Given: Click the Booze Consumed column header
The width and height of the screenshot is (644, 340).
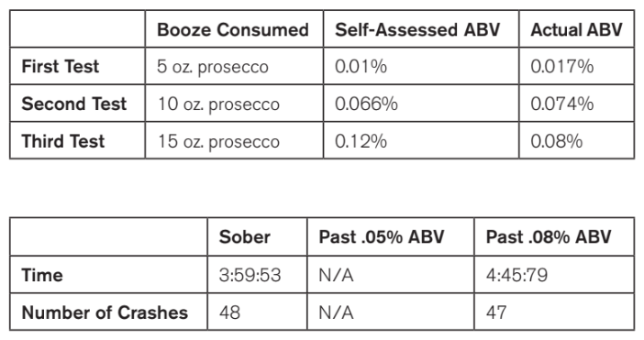Looking at the screenshot, I should pyautogui.click(x=234, y=29).
